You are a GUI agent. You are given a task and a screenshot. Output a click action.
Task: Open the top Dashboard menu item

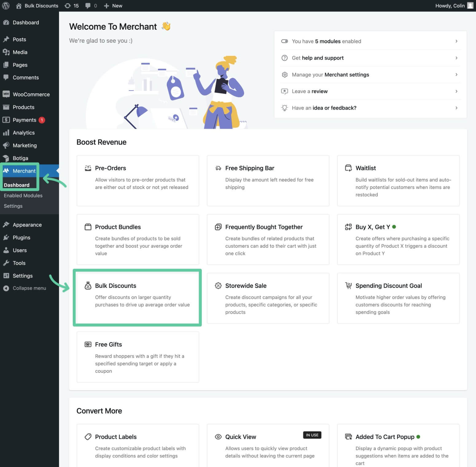click(29, 22)
